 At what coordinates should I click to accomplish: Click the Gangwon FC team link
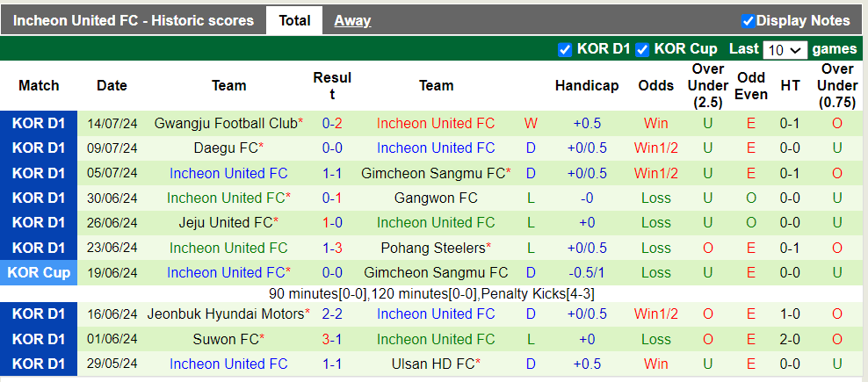[436, 198]
